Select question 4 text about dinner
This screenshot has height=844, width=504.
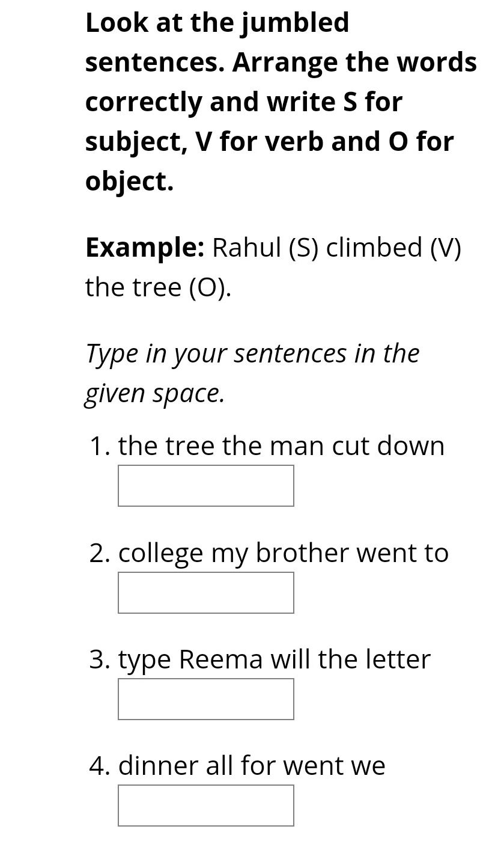tap(252, 765)
